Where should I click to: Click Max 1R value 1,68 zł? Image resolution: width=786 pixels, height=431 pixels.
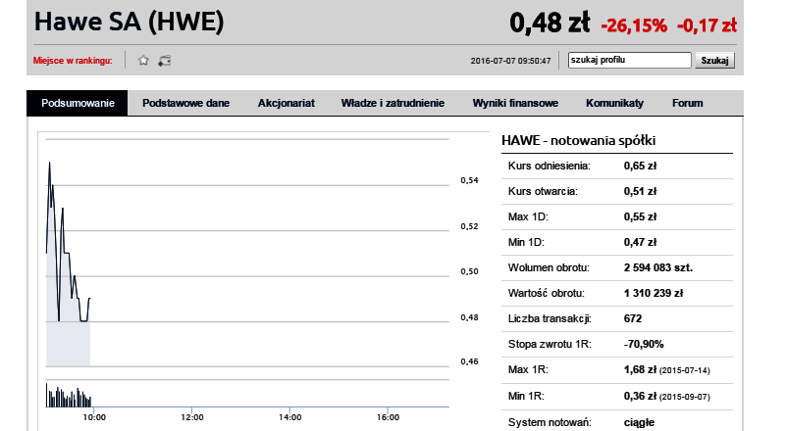point(640,370)
